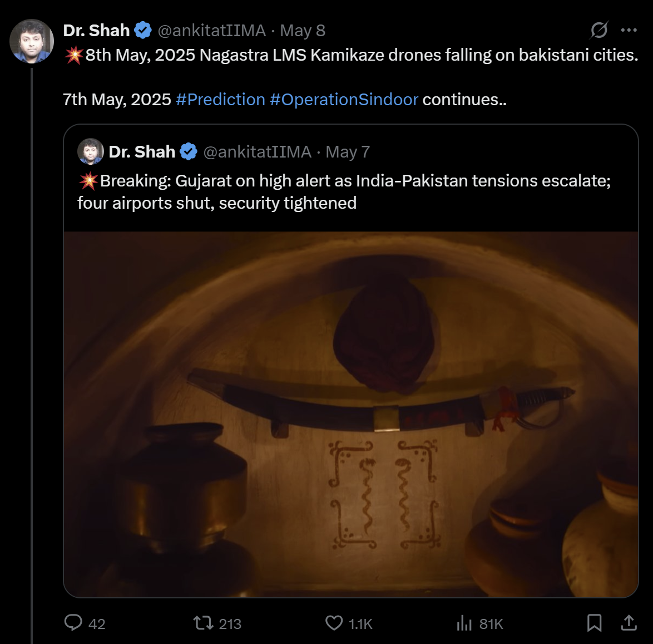Repost this tweet via retweet icon
Screen dimensions: 653x644
click(203, 622)
